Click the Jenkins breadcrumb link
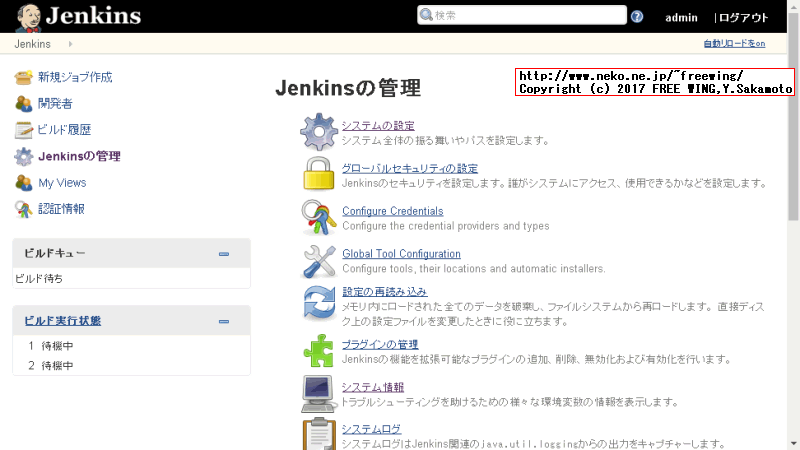 (x=32, y=44)
